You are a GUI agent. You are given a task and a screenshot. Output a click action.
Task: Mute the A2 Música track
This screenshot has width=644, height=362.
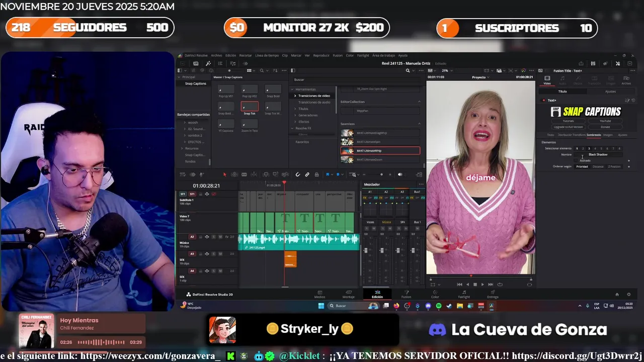coord(220,237)
